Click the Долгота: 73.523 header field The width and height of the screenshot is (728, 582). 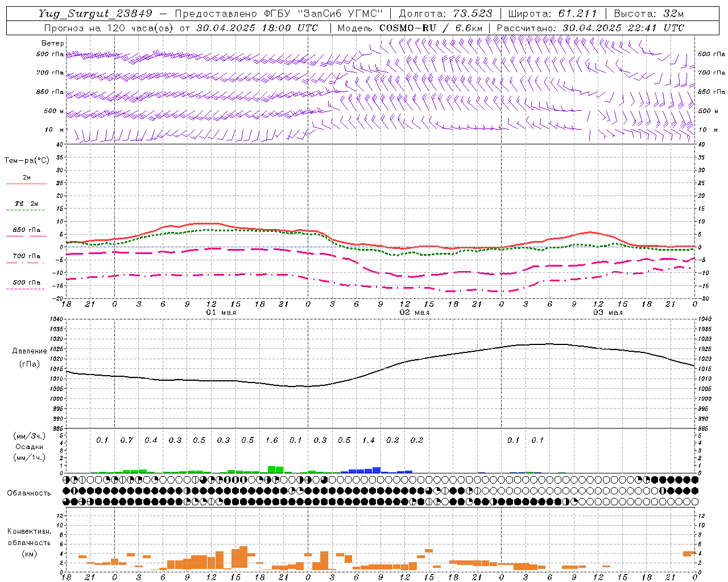[445, 14]
